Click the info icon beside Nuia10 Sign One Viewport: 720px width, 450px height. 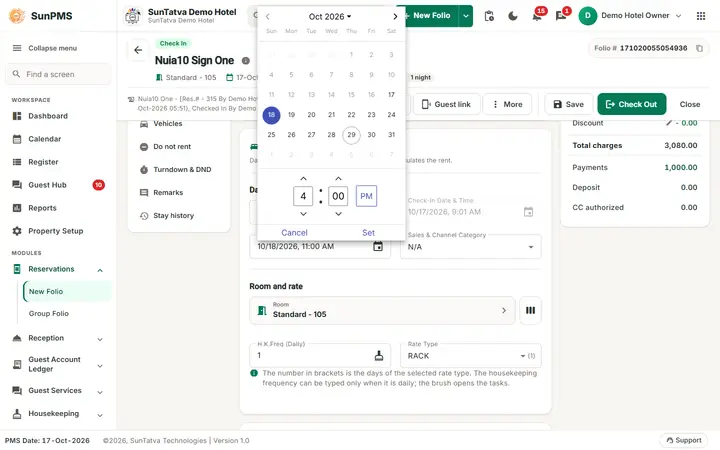[x=246, y=61]
